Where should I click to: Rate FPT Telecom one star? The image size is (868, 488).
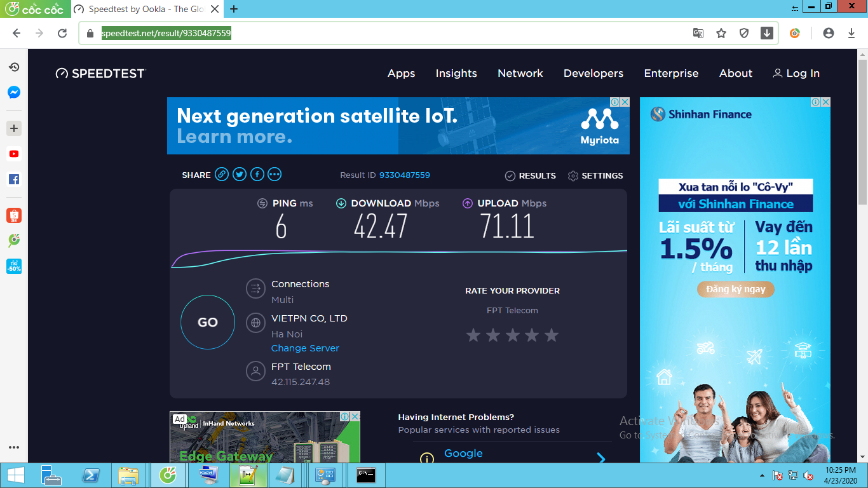coord(473,335)
